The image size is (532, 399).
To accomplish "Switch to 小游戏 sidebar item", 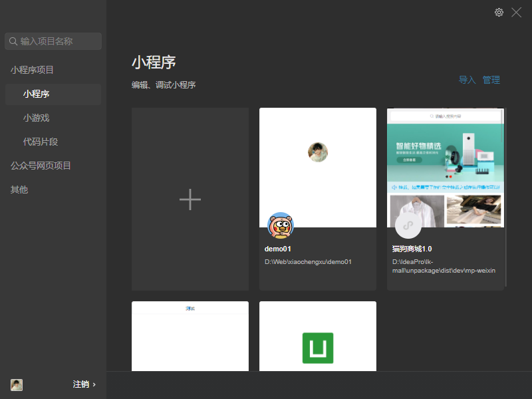I will pyautogui.click(x=37, y=118).
